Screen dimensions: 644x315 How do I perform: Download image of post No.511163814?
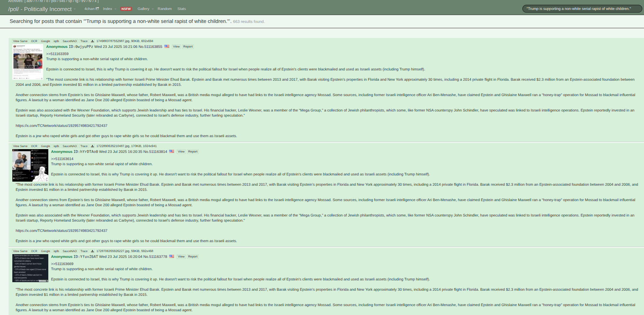(x=92, y=146)
